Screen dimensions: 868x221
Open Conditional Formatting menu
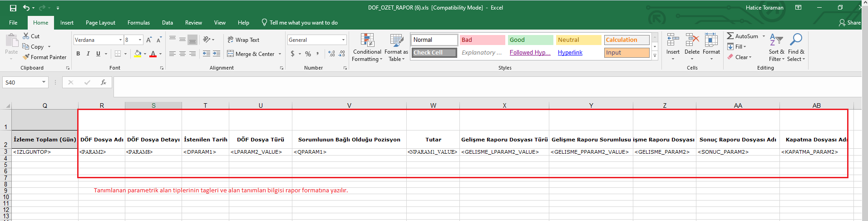pyautogui.click(x=367, y=47)
